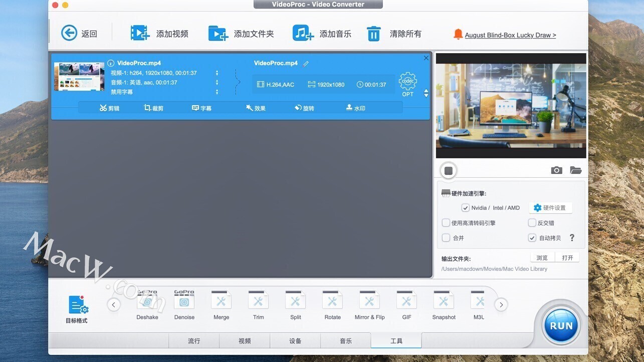Expand the 音频-1 audio track selector
This screenshot has width=644, height=362.
point(217,83)
